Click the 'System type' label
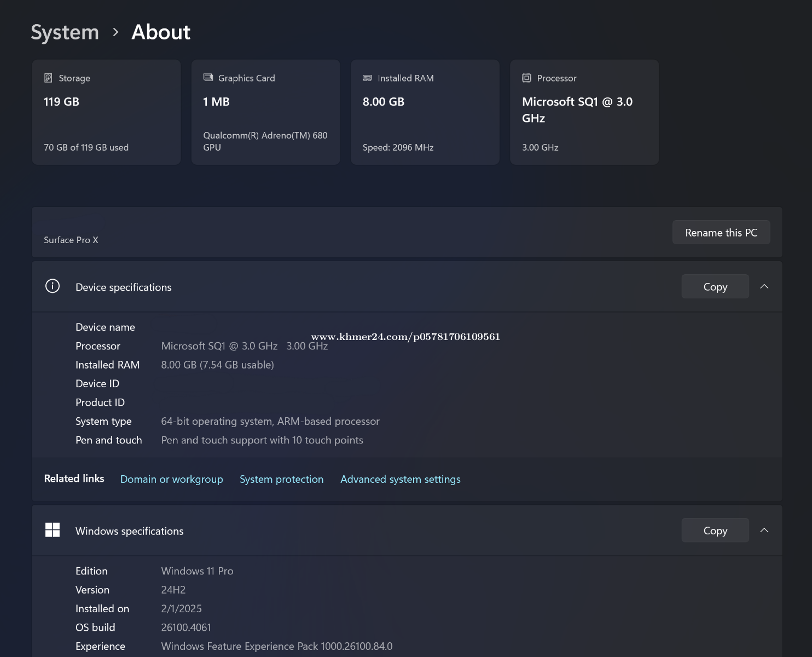The width and height of the screenshot is (812, 657). pyautogui.click(x=103, y=421)
